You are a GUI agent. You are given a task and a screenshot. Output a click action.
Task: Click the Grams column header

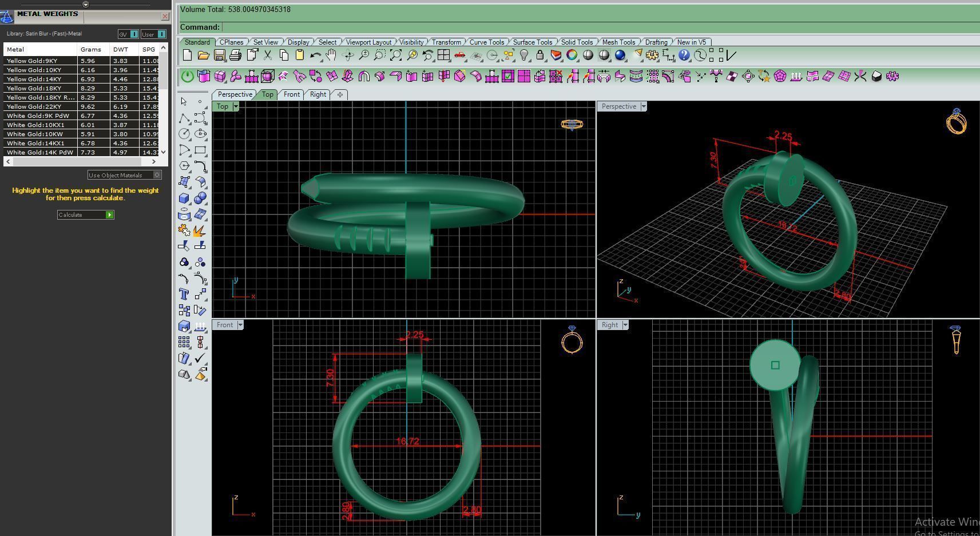(x=93, y=49)
